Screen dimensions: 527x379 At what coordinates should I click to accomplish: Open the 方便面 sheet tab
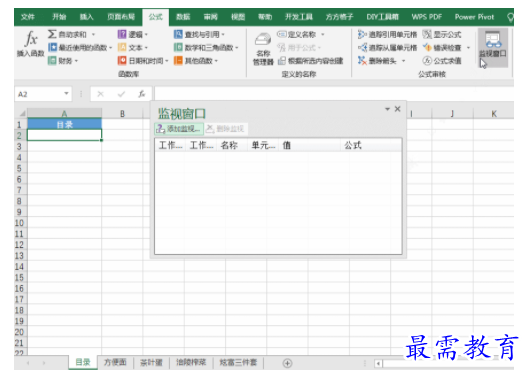(x=115, y=362)
